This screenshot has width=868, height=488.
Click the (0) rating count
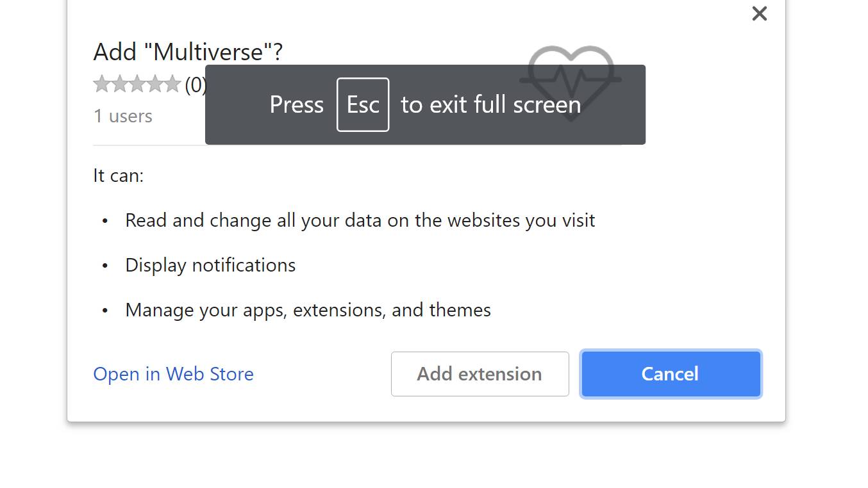click(x=195, y=85)
